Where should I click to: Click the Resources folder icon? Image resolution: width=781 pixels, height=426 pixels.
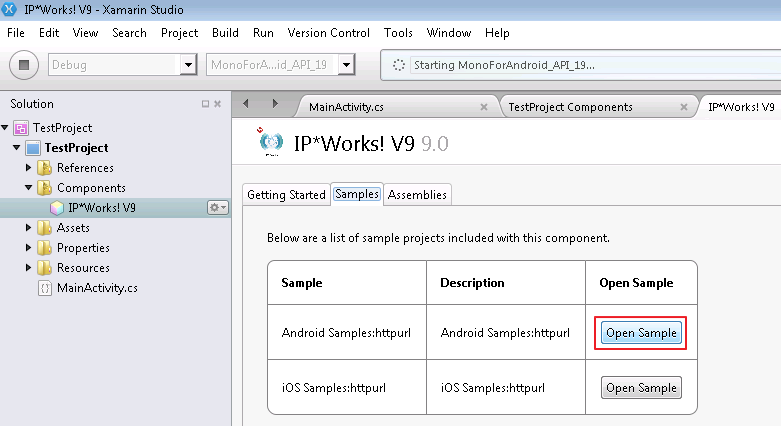click(44, 268)
